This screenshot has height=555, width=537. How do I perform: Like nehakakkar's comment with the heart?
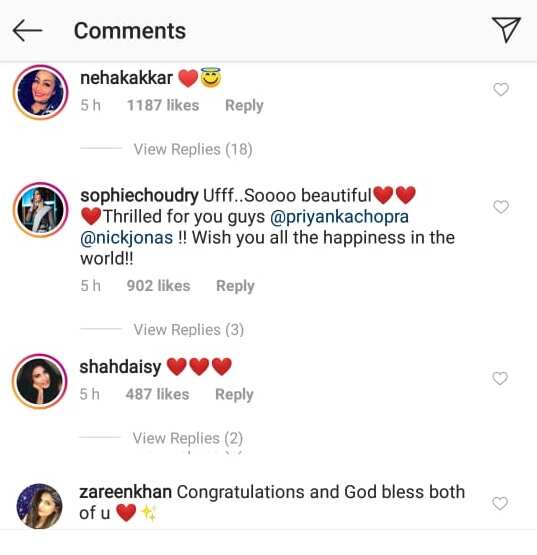pos(501,90)
